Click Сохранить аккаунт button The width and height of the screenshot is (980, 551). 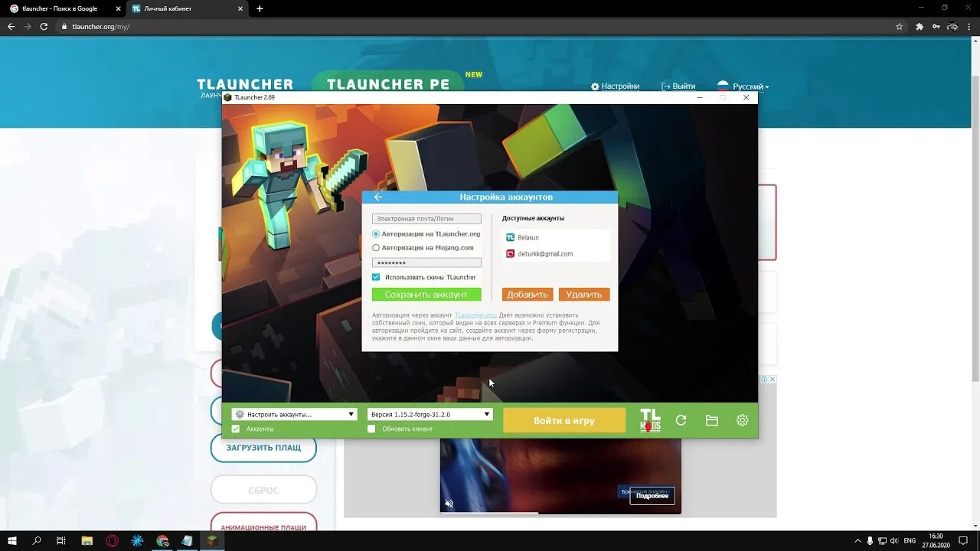tap(426, 295)
